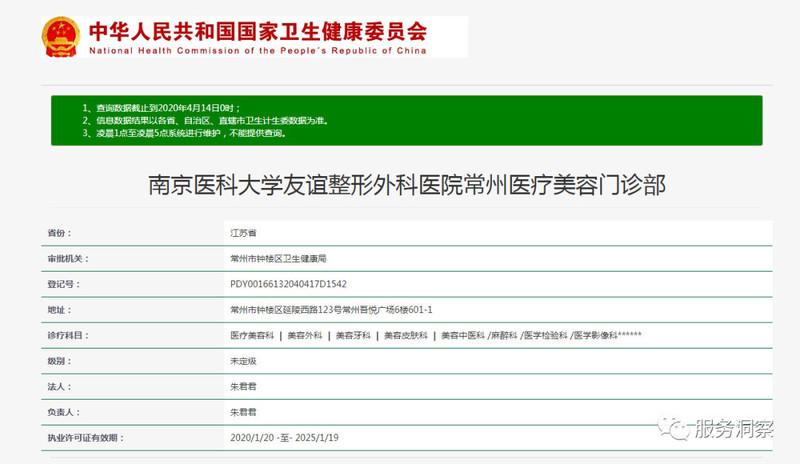Click the 常州市钟楼区卫生健康局 approval authority value

coord(277,258)
